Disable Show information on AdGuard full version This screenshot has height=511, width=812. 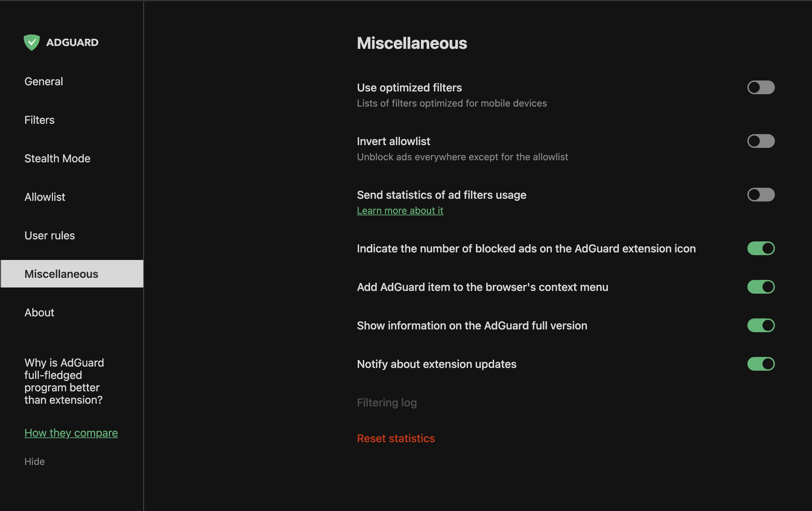coord(760,325)
